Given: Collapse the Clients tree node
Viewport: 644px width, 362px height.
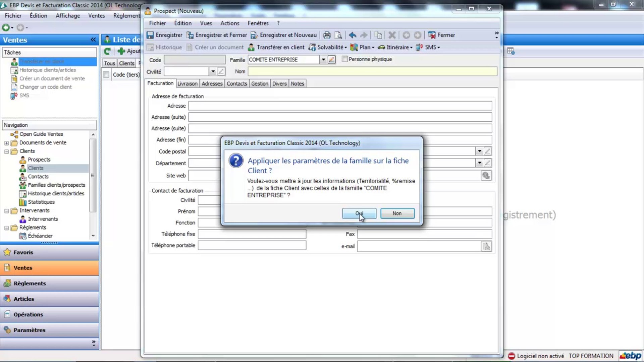Looking at the screenshot, I should (x=6, y=151).
